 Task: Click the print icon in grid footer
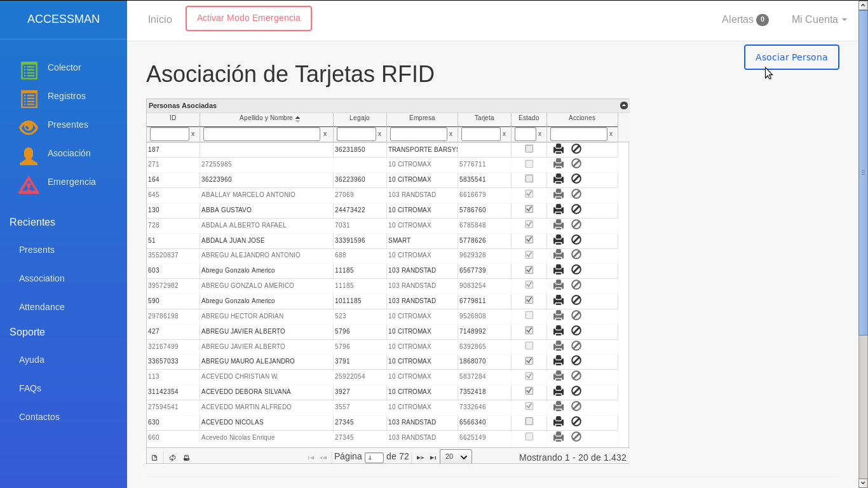coord(186,457)
